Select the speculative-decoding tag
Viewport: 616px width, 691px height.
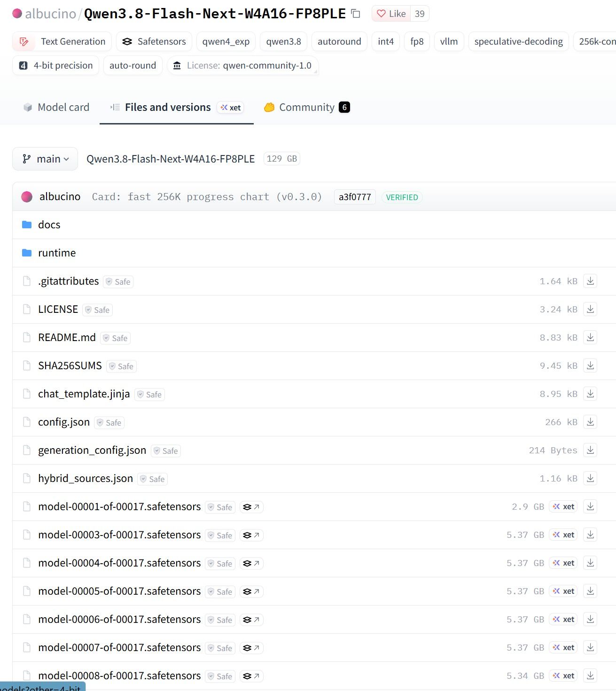[x=518, y=41]
